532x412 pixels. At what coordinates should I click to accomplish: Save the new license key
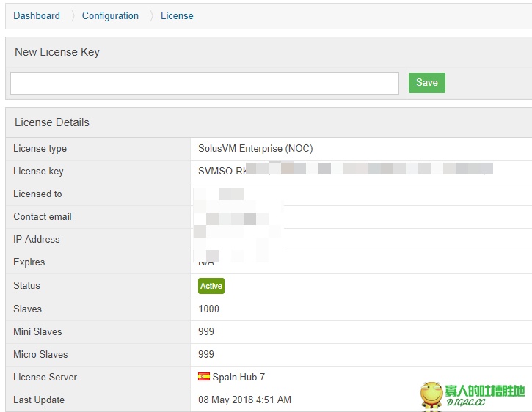click(x=427, y=82)
